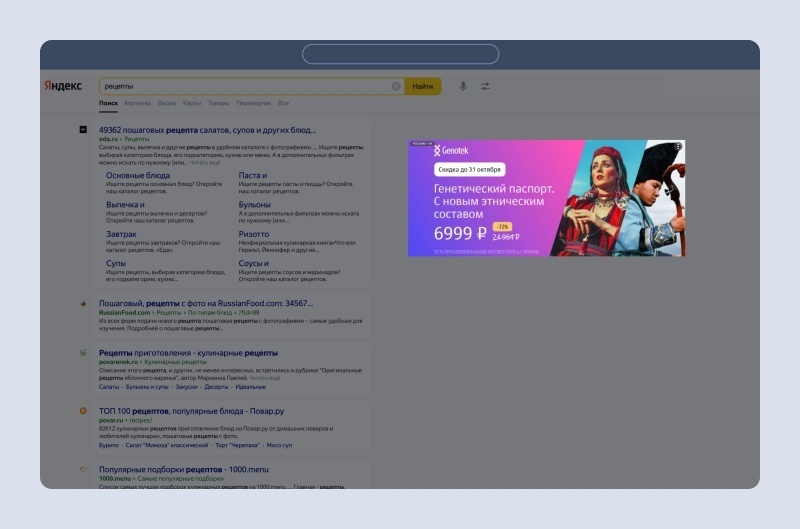Start voice search with the microphone icon
Screen dimensions: 800x529
tap(463, 86)
